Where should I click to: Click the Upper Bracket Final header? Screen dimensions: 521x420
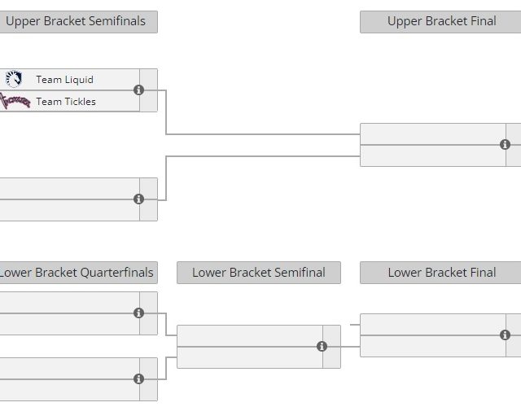(x=441, y=22)
